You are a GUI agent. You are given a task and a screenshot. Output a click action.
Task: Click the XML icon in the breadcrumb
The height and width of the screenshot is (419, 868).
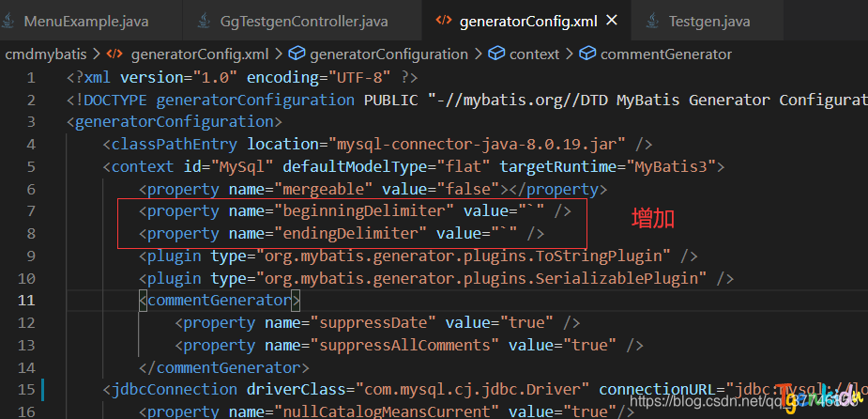tap(114, 54)
